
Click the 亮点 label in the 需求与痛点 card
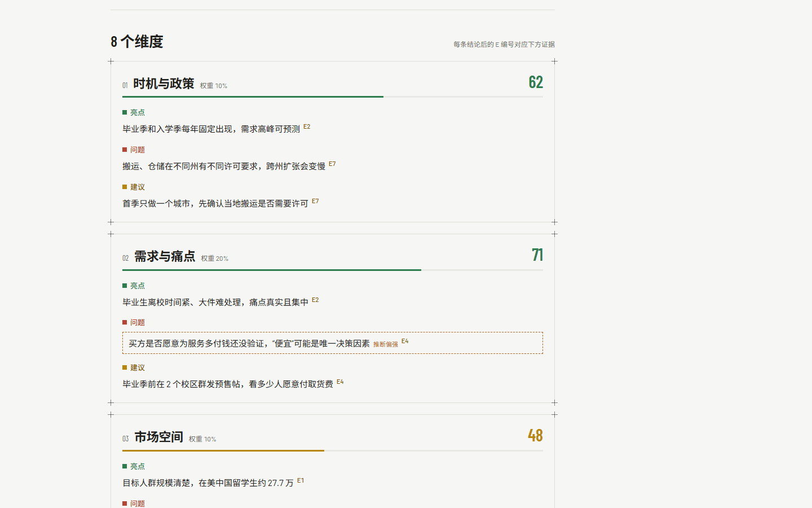click(134, 286)
